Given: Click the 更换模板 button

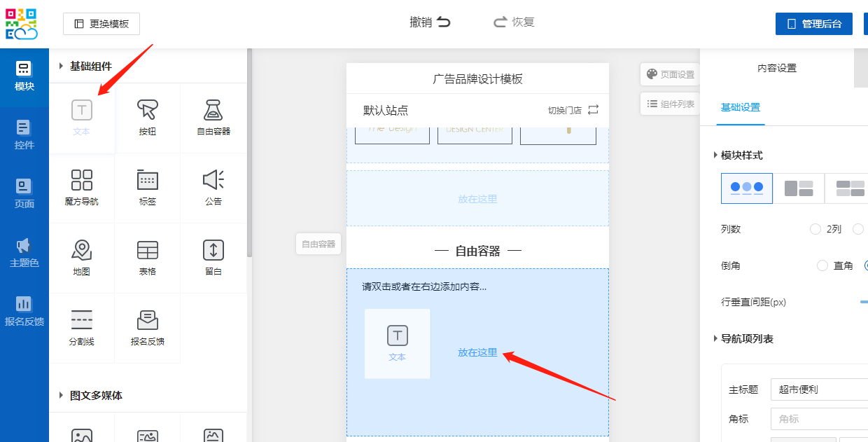Looking at the screenshot, I should coord(101,24).
